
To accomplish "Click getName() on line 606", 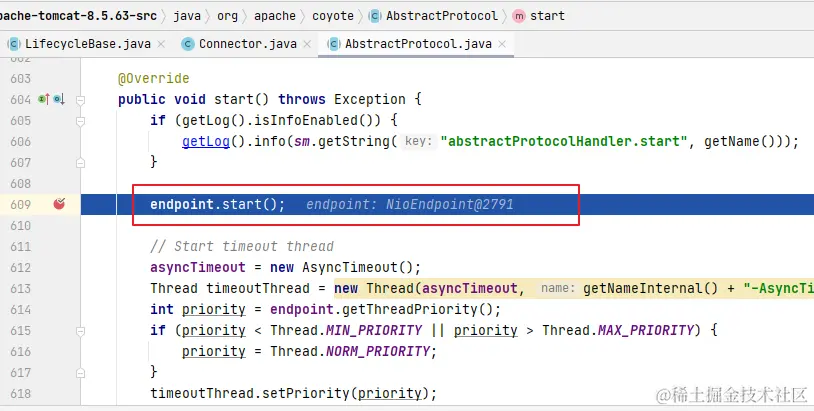I will point(740,141).
